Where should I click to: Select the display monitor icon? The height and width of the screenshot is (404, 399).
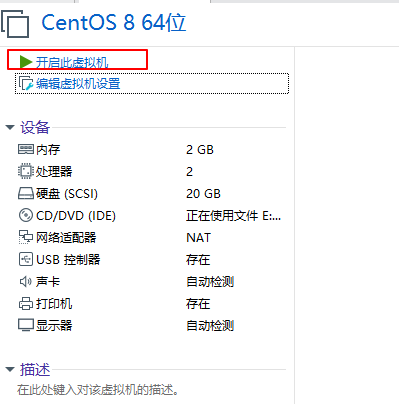click(26, 325)
